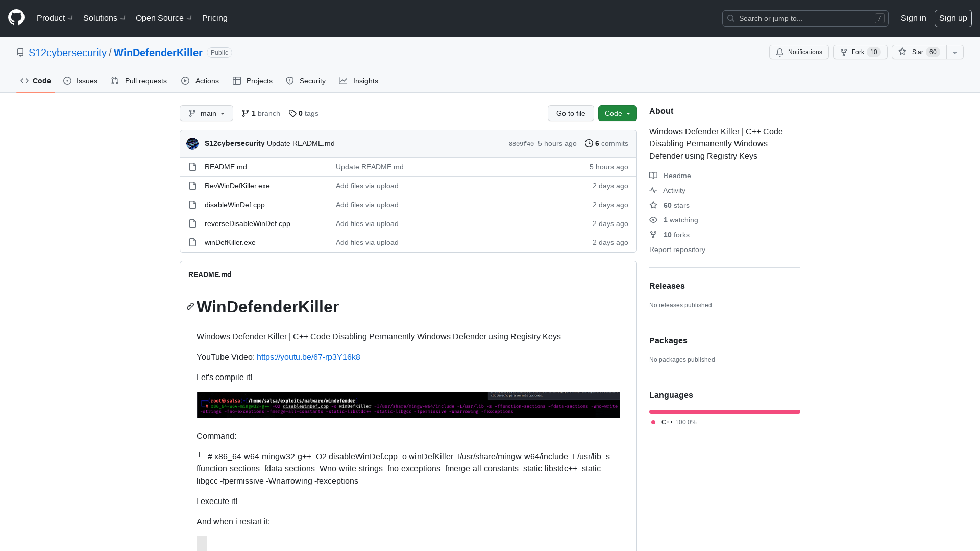
Task: Switch to the Actions tab
Action: 200,81
